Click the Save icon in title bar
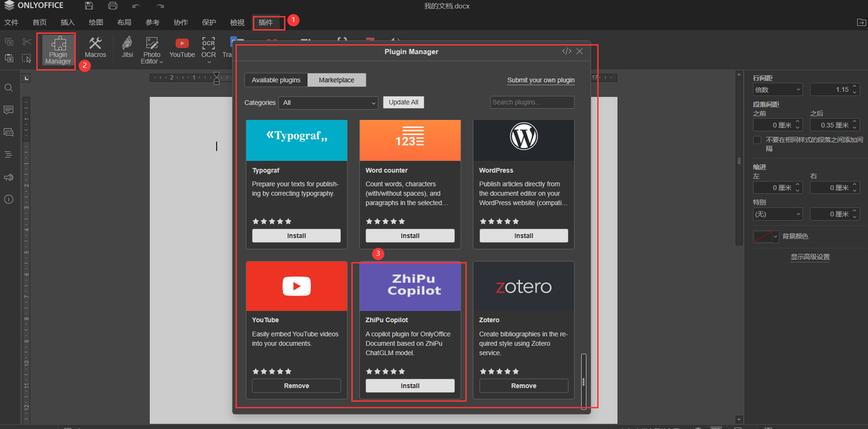The image size is (868, 429). 90,6
